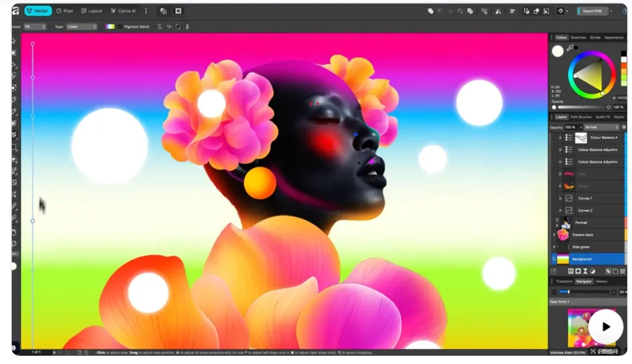Toggle visibility of Curves 1 layer
Image resolution: width=632 pixels, height=364 pixels.
click(560, 198)
